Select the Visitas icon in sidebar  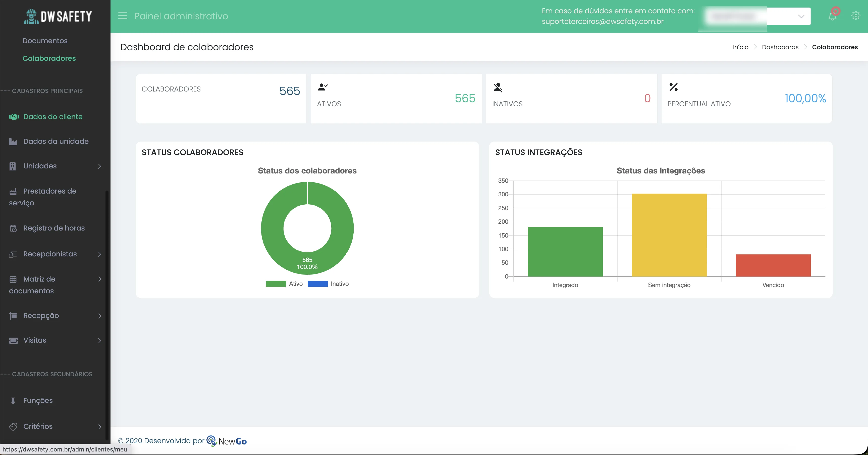(x=13, y=340)
